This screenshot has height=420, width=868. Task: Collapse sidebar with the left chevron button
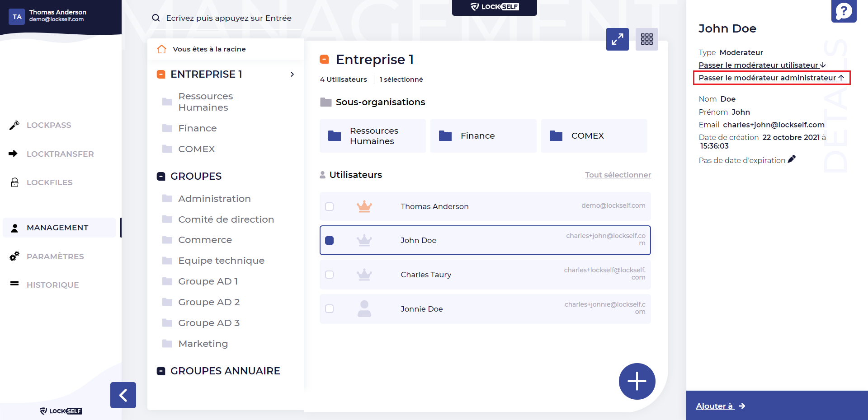coord(123,395)
